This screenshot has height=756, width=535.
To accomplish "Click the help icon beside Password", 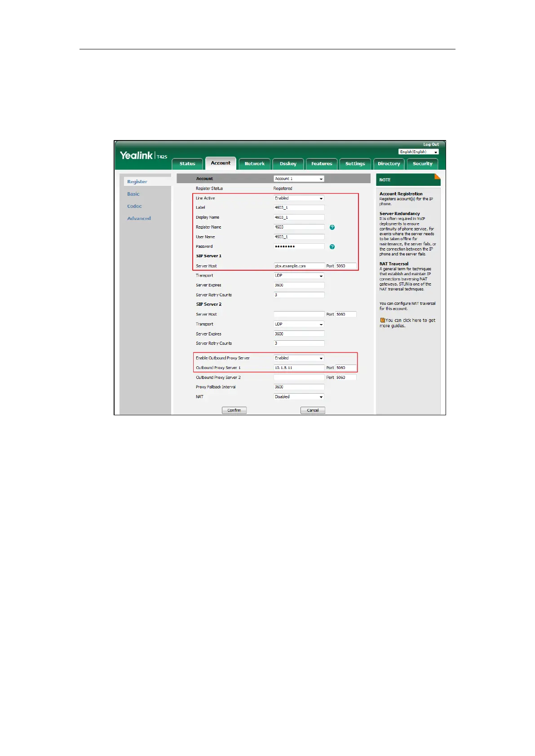I will (x=332, y=247).
